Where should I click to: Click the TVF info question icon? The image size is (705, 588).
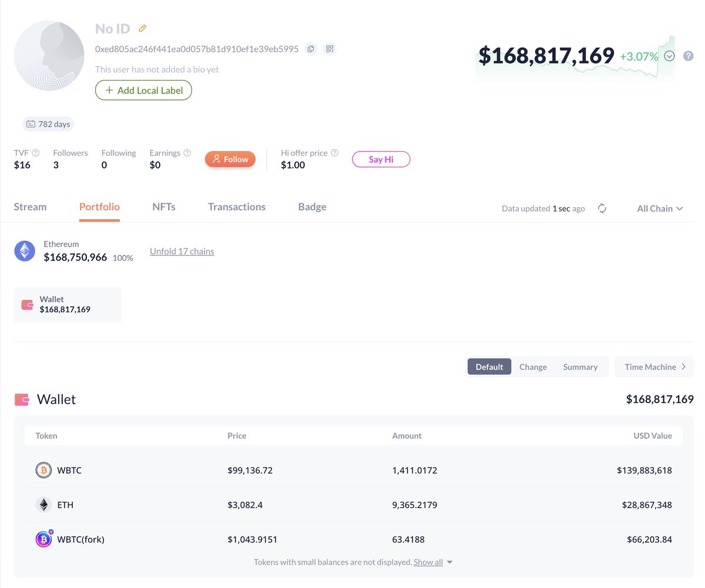pos(36,153)
